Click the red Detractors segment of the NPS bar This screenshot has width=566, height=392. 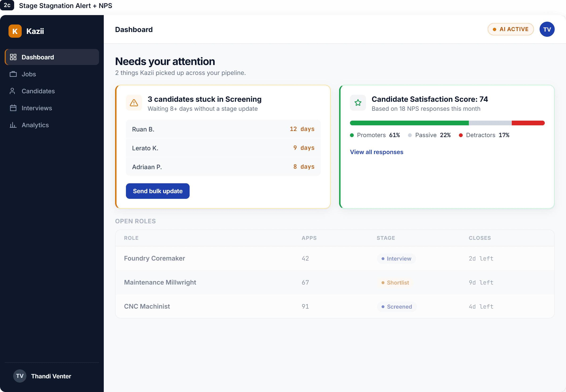(x=528, y=123)
